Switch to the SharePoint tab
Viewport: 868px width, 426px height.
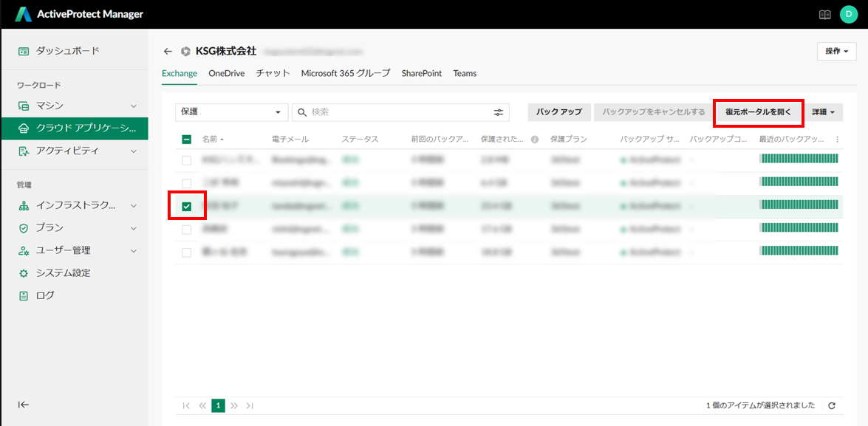coord(422,73)
